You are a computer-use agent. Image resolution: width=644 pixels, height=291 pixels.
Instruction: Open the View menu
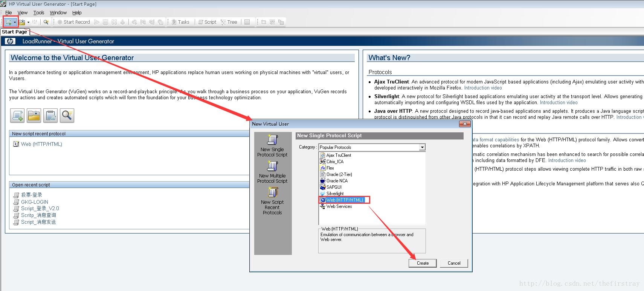click(23, 12)
